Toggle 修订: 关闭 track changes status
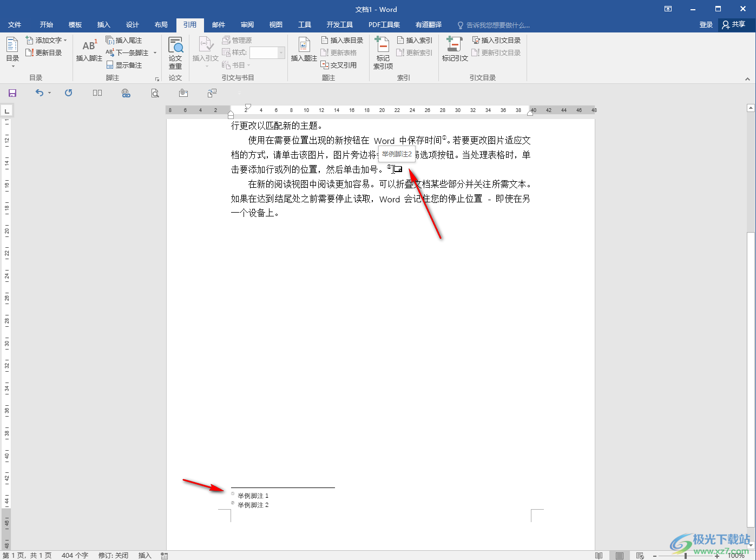756x560 pixels. click(x=113, y=556)
